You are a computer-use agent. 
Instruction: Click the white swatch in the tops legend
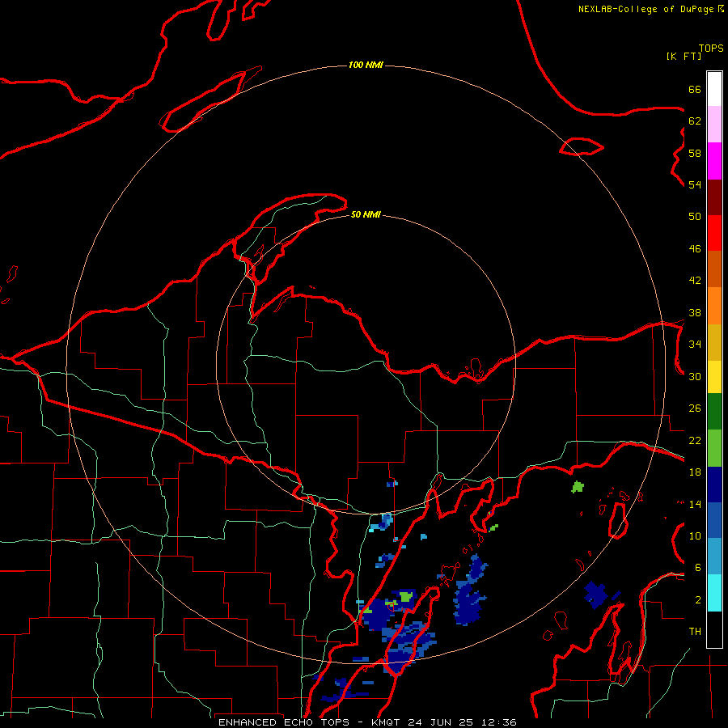click(x=714, y=89)
